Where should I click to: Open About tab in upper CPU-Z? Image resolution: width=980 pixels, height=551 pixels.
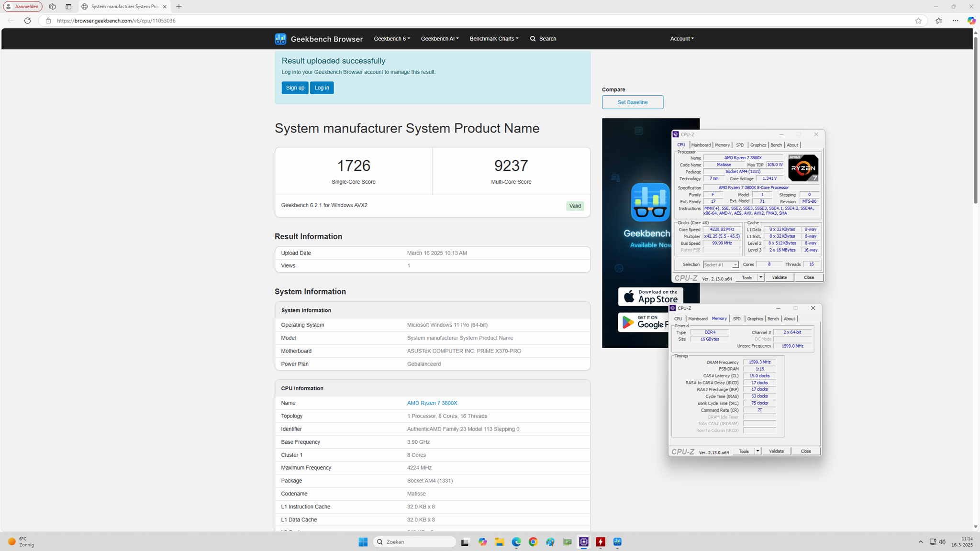[x=792, y=145]
